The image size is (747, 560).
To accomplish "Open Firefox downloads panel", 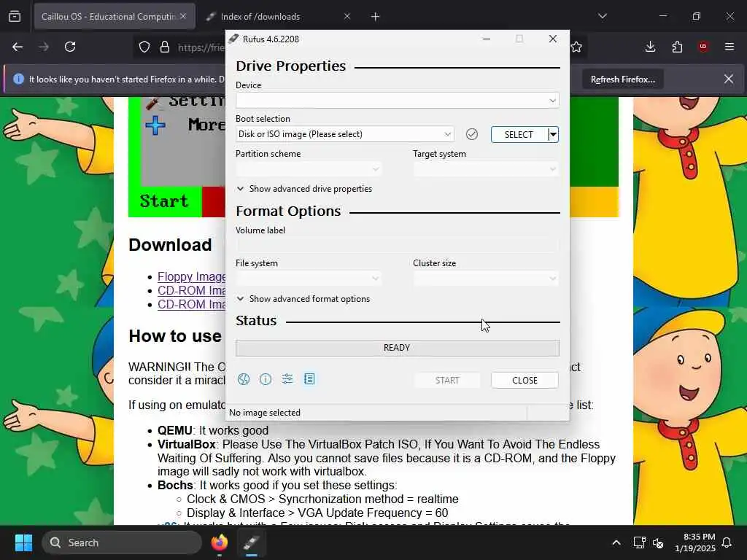I will pyautogui.click(x=650, y=47).
